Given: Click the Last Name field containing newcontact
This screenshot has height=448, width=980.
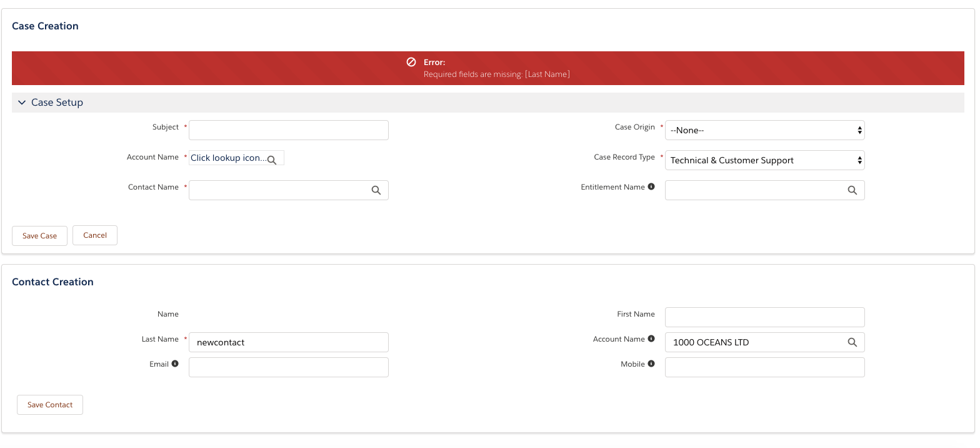Looking at the screenshot, I should click(x=288, y=342).
